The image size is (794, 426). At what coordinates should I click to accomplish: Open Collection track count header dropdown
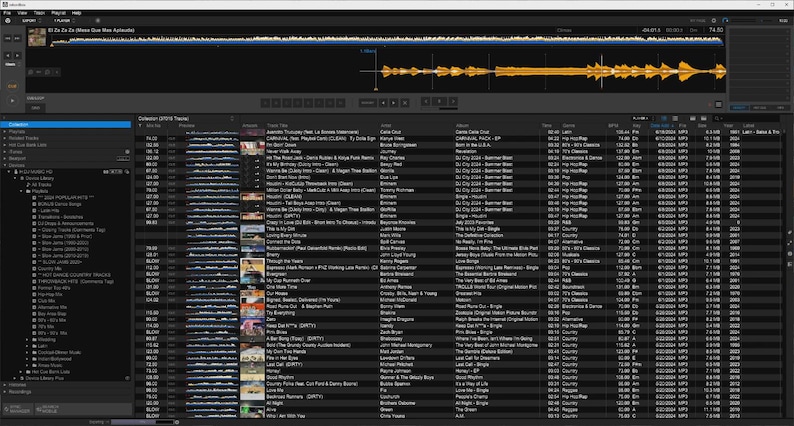point(232,119)
